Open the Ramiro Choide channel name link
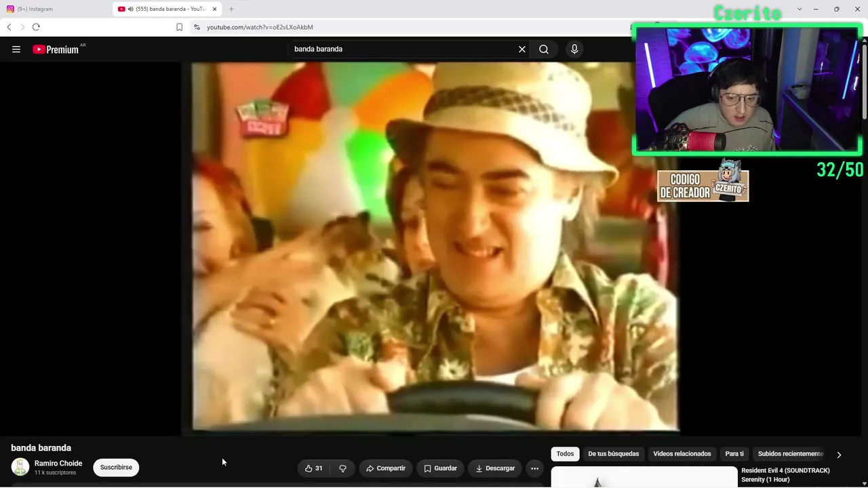The width and height of the screenshot is (868, 488). click(x=58, y=464)
